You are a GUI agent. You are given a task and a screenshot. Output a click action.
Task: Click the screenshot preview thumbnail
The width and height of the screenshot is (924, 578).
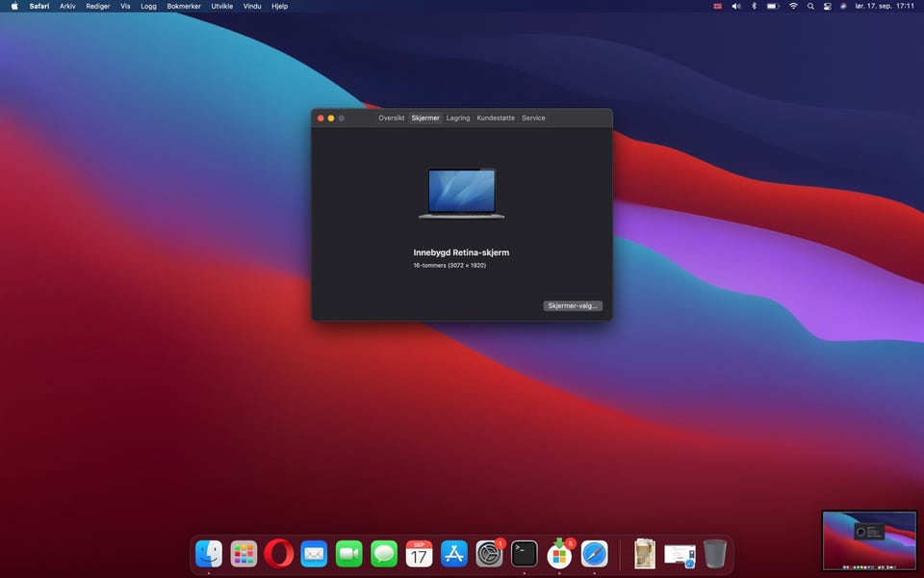tap(869, 540)
